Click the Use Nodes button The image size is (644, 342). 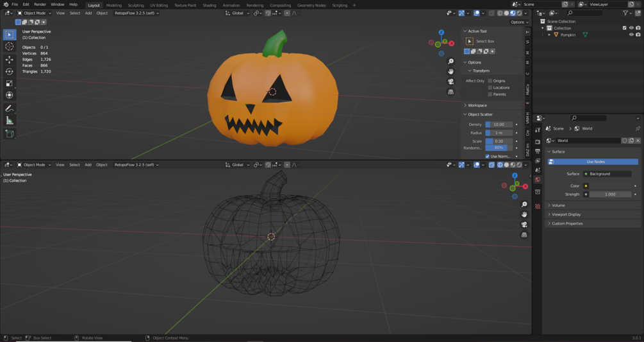click(x=593, y=162)
